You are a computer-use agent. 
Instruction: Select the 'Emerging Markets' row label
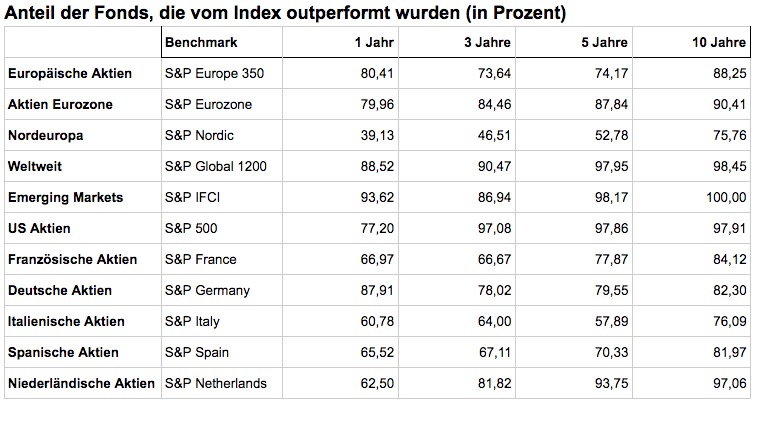tap(65, 197)
